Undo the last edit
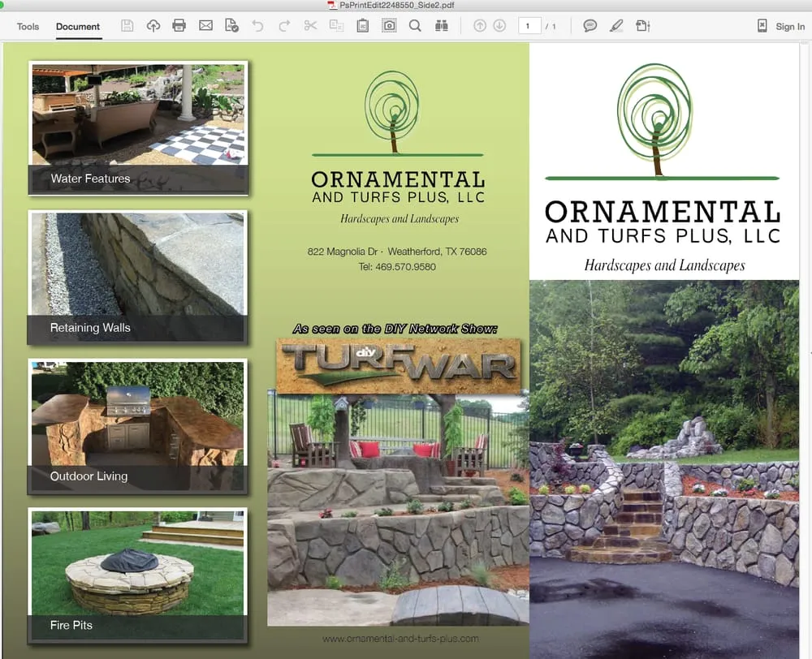Screen dimensions: 812x659 pos(256,25)
